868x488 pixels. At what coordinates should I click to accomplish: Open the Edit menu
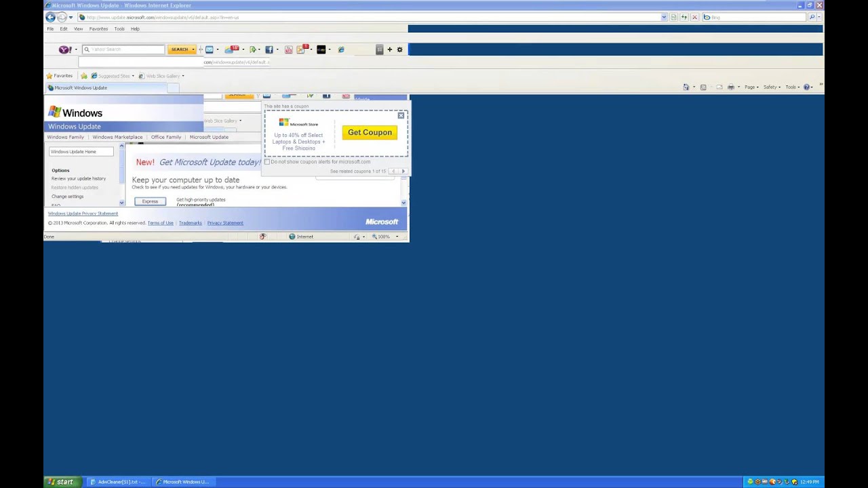[x=63, y=29]
